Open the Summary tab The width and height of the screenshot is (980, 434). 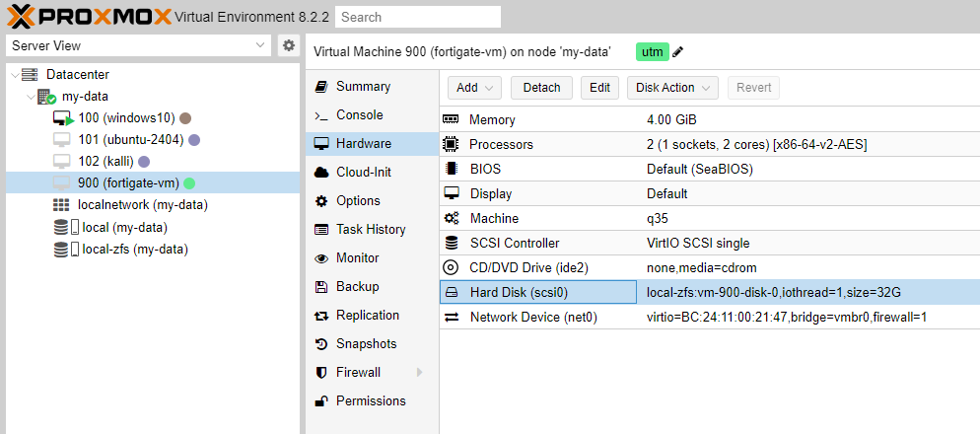(x=372, y=86)
